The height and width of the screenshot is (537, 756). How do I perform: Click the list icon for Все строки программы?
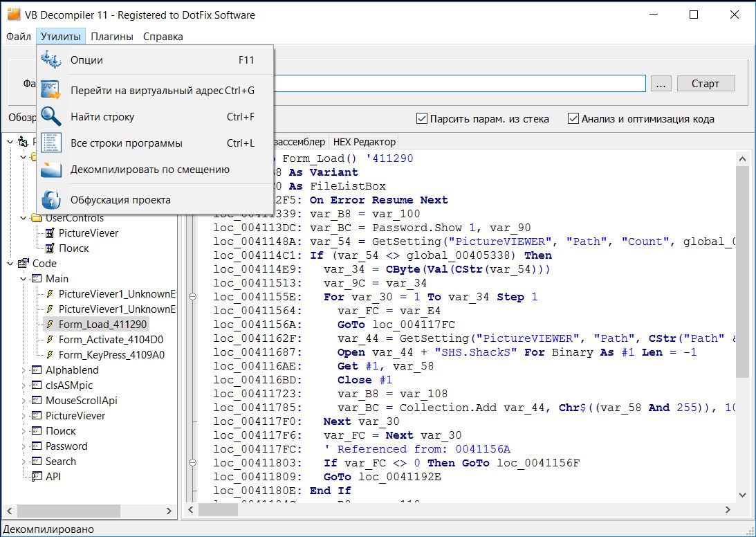tap(51, 143)
